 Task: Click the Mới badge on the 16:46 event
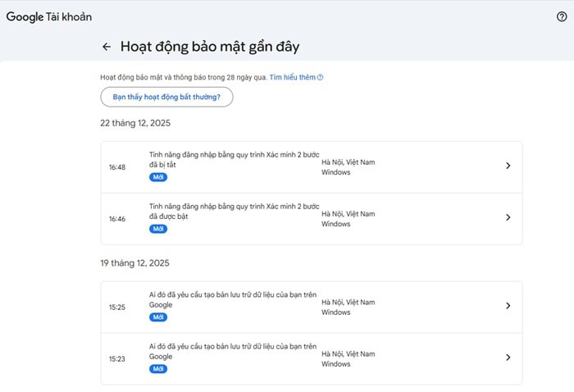coord(158,229)
